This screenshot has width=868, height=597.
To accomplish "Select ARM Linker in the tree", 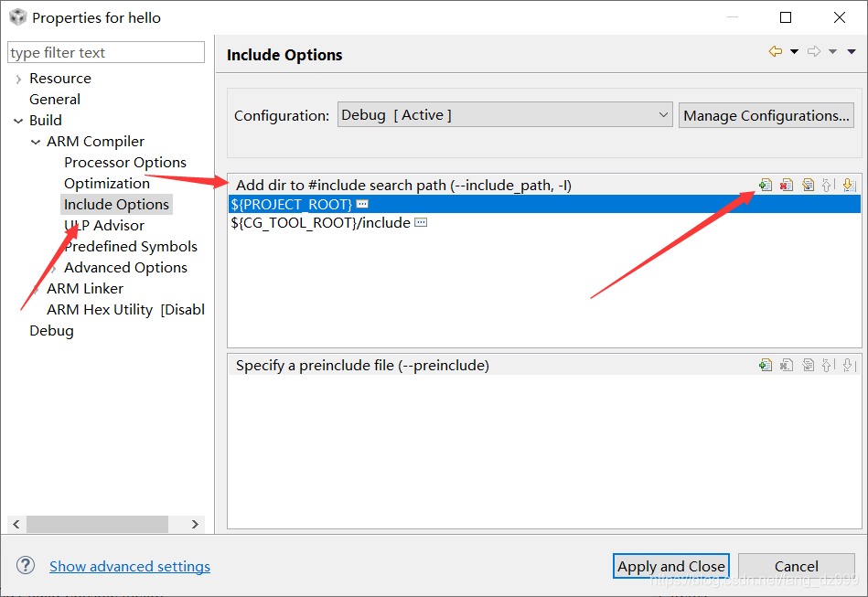I will [85, 289].
